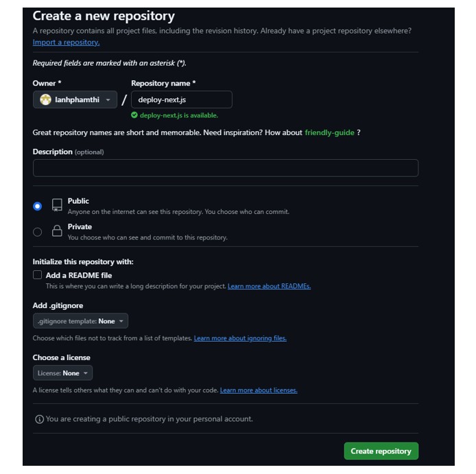This screenshot has height=474, width=476.
Task: Open the License None dropdown
Action: click(x=62, y=373)
